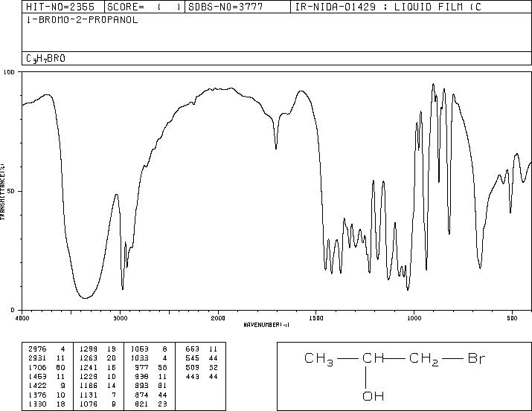Click the transmittance value 58 beside 977
This screenshot has height=411, width=532.
[x=162, y=367]
